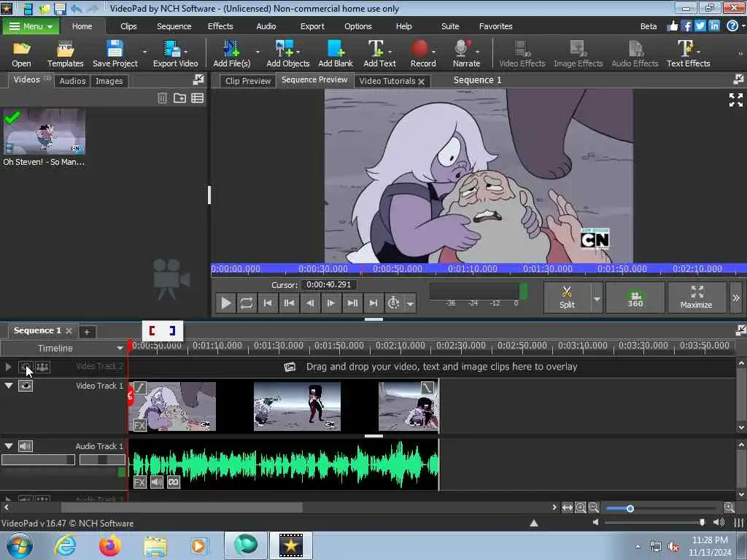This screenshot has width=747, height=560.
Task: Collapse Video Track 1 with its triangle
Action: (9, 385)
